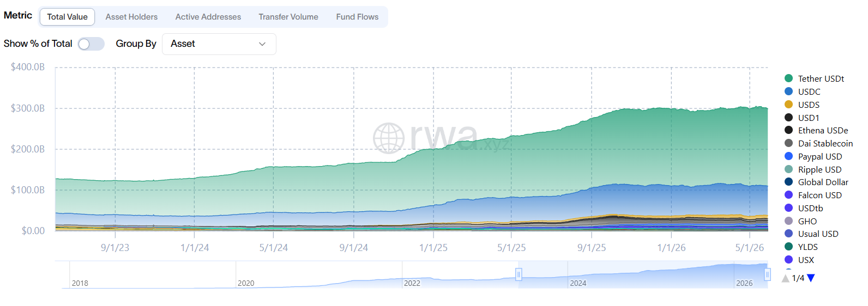Toggle Usual USD series in legend
868x306 pixels.
[x=811, y=234]
